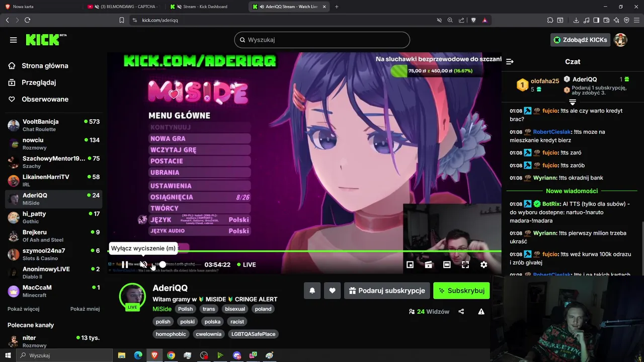Image resolution: width=644 pixels, height=362 pixels.
Task: Go to Strona główna
Action: [x=45, y=66]
